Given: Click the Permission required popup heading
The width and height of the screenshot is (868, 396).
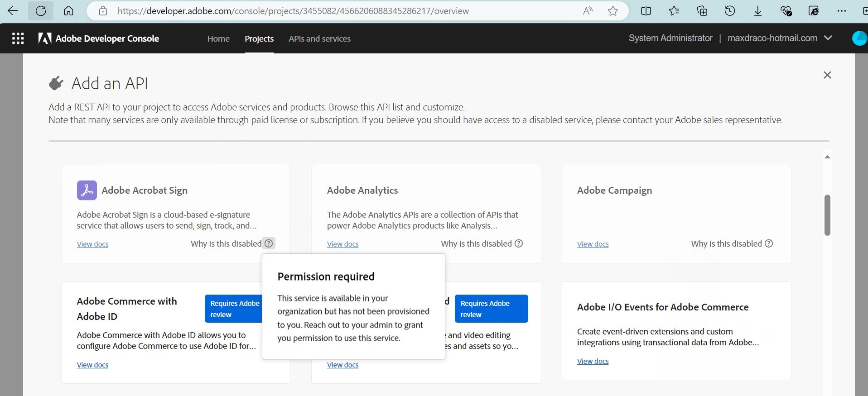Looking at the screenshot, I should pos(326,277).
